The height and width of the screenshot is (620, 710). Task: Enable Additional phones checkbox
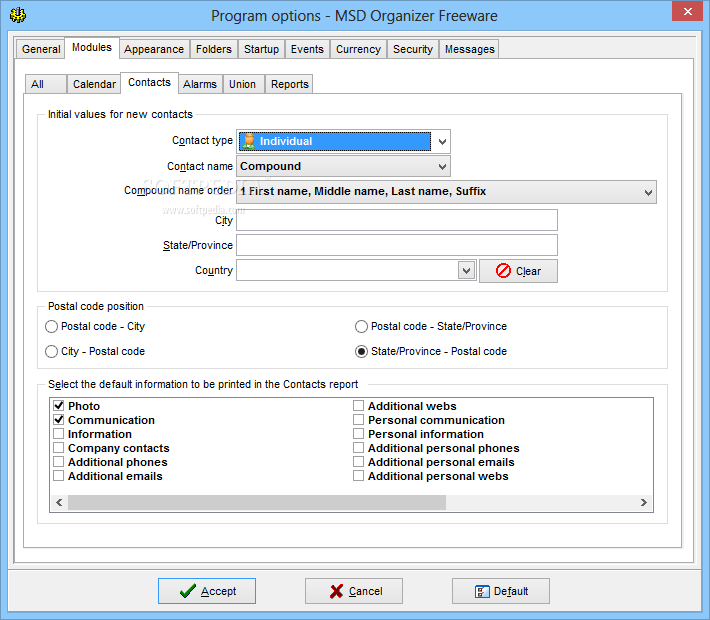(58, 462)
